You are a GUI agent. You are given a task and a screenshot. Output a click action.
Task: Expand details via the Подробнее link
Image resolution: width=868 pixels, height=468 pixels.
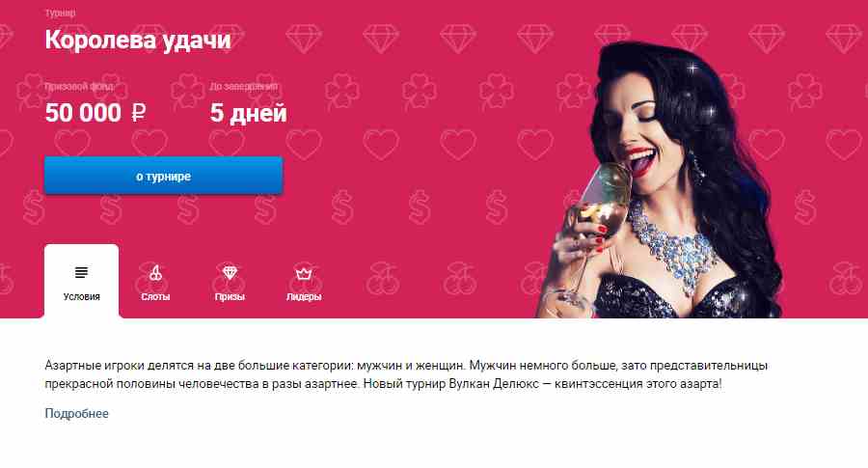[76, 414]
